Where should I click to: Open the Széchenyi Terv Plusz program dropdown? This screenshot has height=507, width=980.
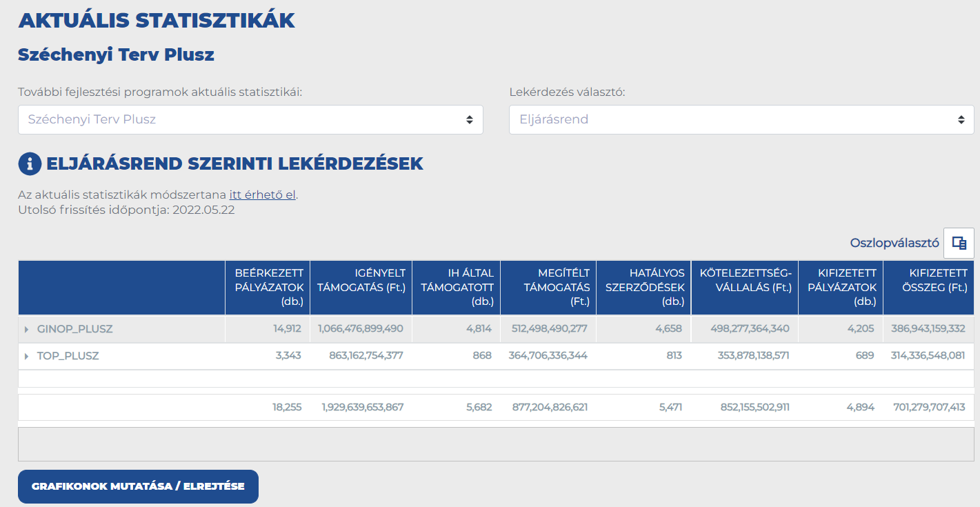250,119
